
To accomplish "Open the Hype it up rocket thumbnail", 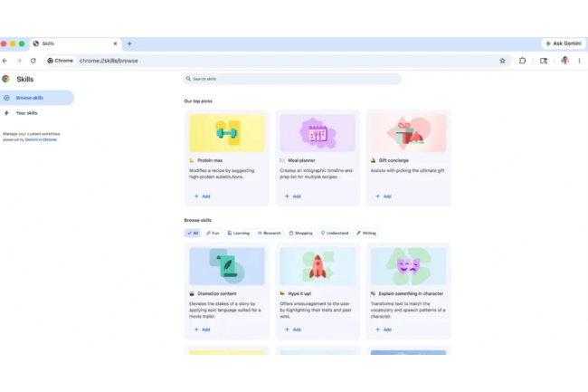I will (318, 266).
